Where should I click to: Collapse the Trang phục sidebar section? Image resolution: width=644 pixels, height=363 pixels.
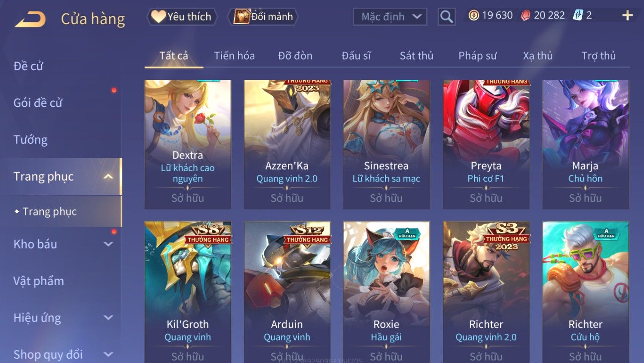pos(108,176)
